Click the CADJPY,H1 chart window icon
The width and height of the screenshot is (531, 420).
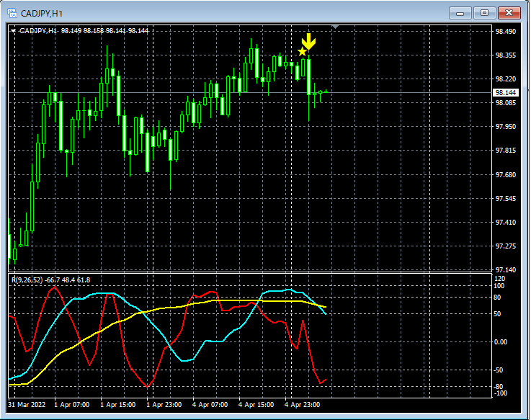pos(12,13)
